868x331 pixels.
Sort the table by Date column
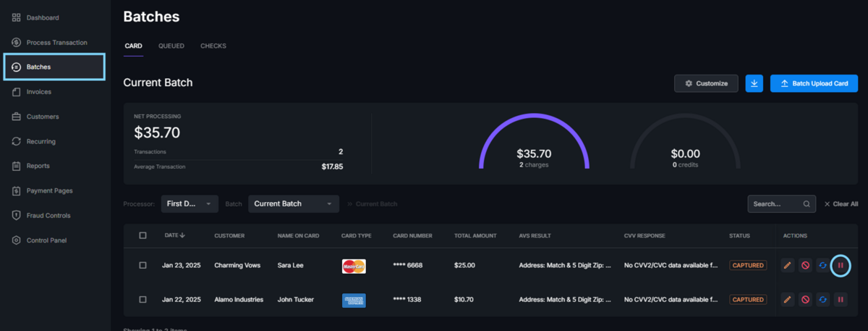click(174, 235)
